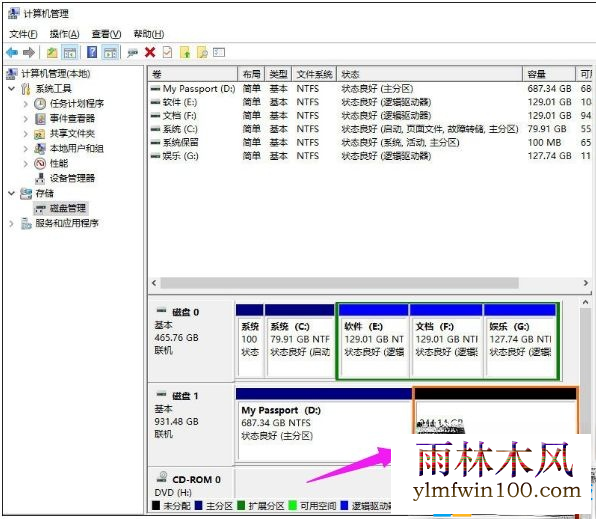The width and height of the screenshot is (596, 519).
Task: Select 软件 (E:) partition block
Action: coord(373,341)
